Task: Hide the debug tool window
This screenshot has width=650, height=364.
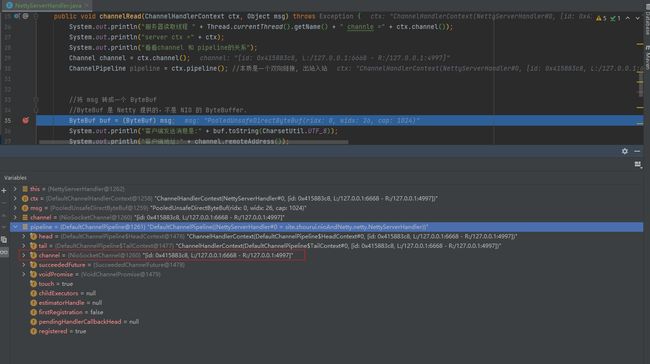Action: pyautogui.click(x=637, y=151)
